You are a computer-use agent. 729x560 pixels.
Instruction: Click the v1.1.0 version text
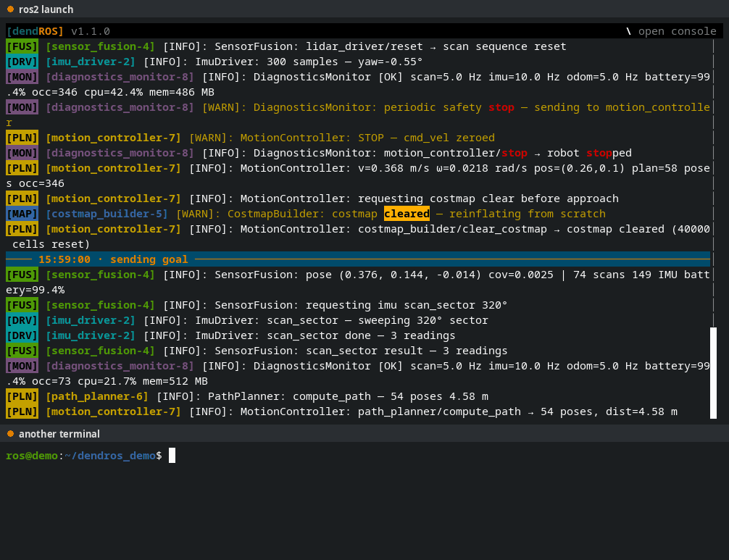[91, 31]
